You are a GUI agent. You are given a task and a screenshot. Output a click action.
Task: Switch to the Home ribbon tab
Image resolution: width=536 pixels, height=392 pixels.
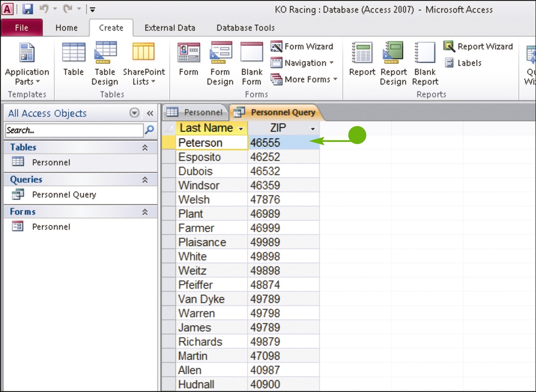tap(67, 28)
